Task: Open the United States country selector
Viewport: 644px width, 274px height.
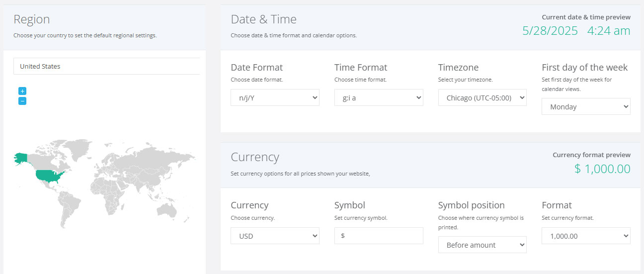Action: pos(107,66)
